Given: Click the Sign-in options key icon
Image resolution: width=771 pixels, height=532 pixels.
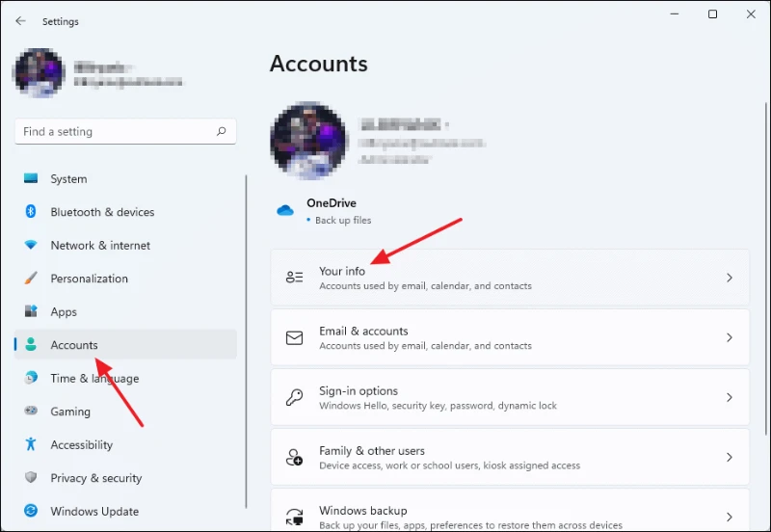Looking at the screenshot, I should (295, 397).
